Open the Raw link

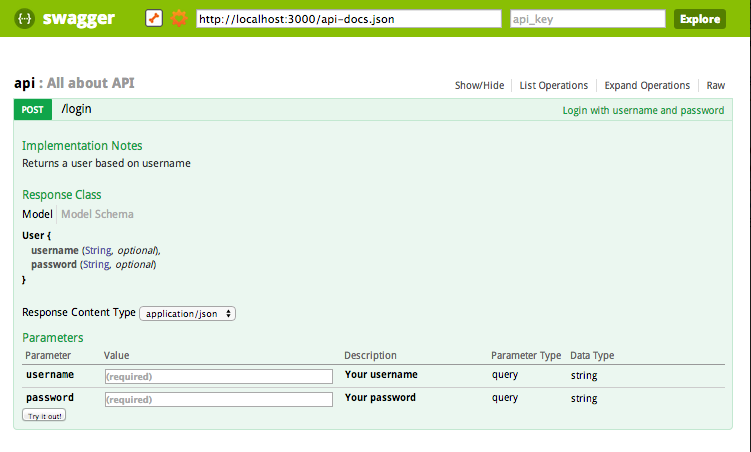tap(716, 85)
